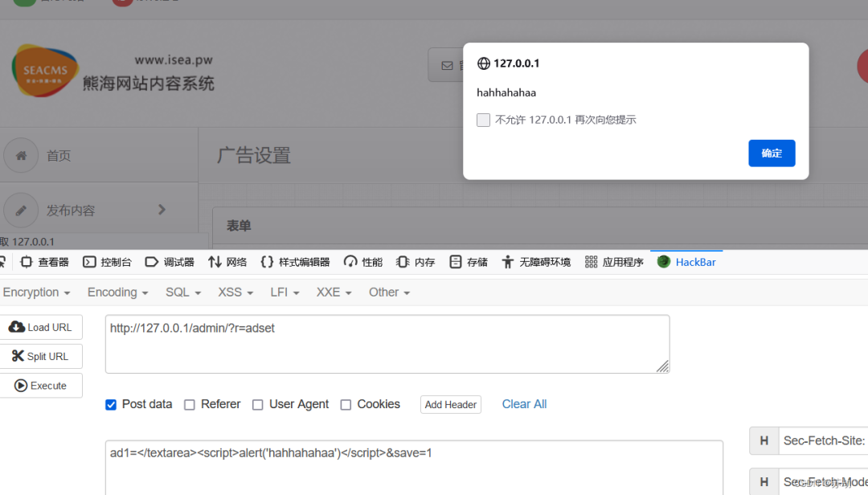Click the 广告设置 page title
Viewport: 868px width, 495px height.
253,156
